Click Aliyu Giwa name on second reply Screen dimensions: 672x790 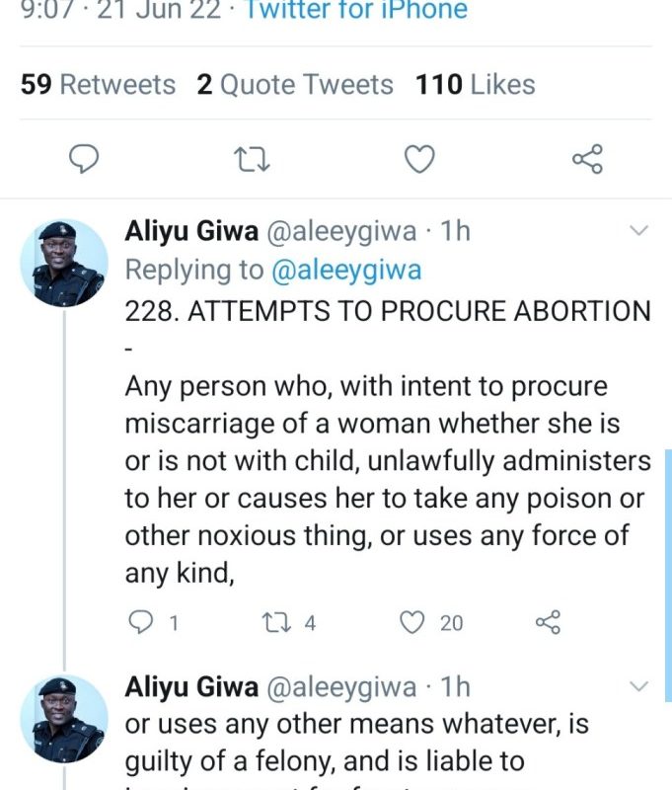point(191,686)
